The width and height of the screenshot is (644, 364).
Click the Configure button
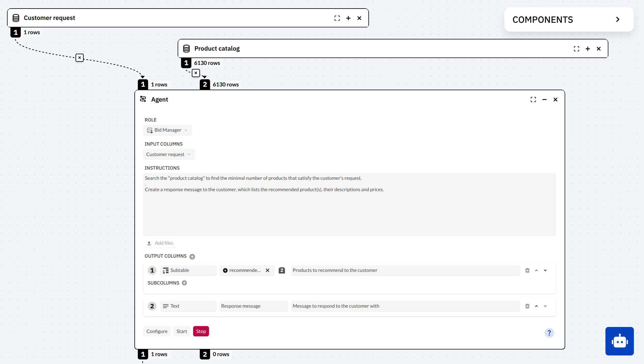157,331
